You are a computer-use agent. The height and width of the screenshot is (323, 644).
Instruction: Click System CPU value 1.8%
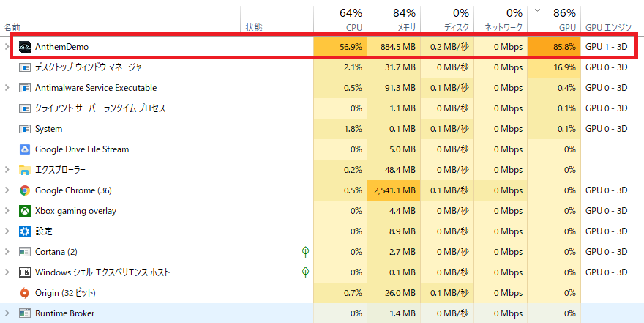[353, 129]
